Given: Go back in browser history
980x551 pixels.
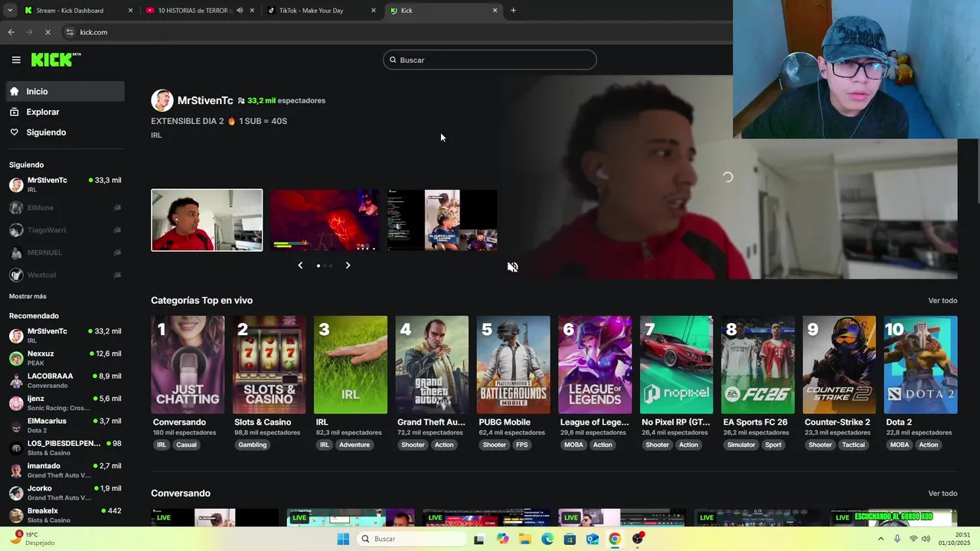Looking at the screenshot, I should (x=11, y=32).
